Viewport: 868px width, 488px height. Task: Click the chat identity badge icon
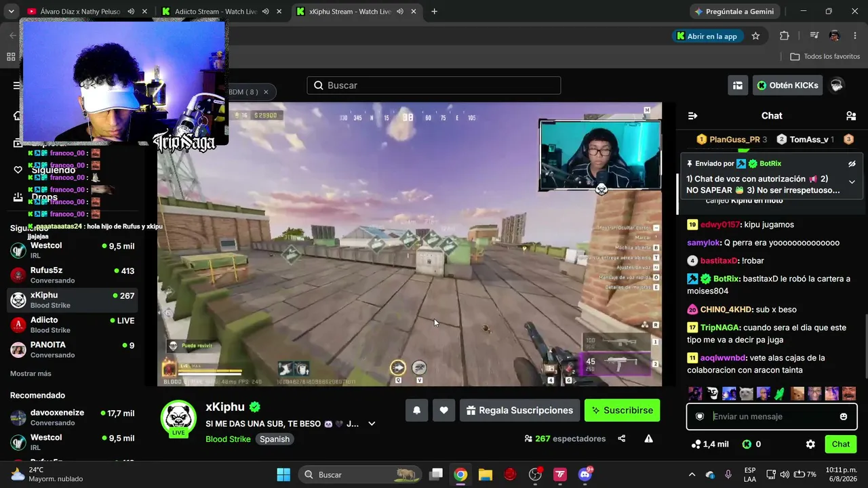pos(700,417)
